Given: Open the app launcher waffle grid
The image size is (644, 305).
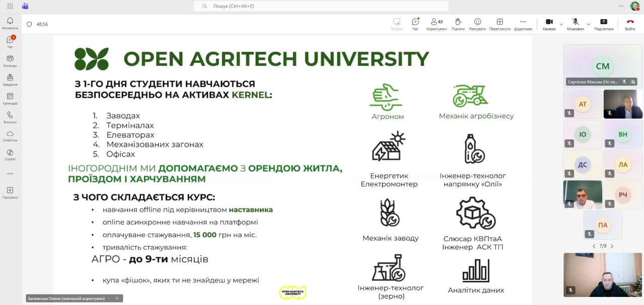Looking at the screenshot, I should click(x=10, y=6).
